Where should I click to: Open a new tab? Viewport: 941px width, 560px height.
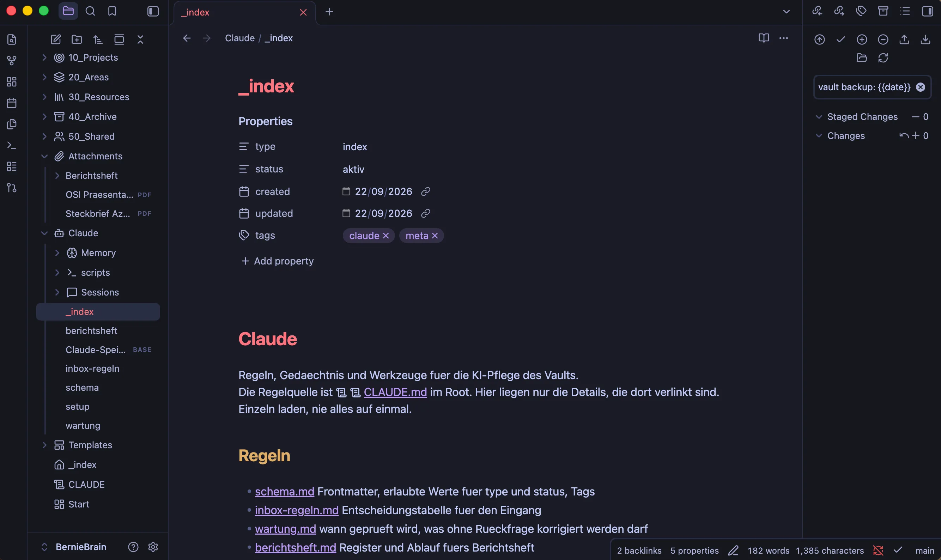[x=329, y=12]
